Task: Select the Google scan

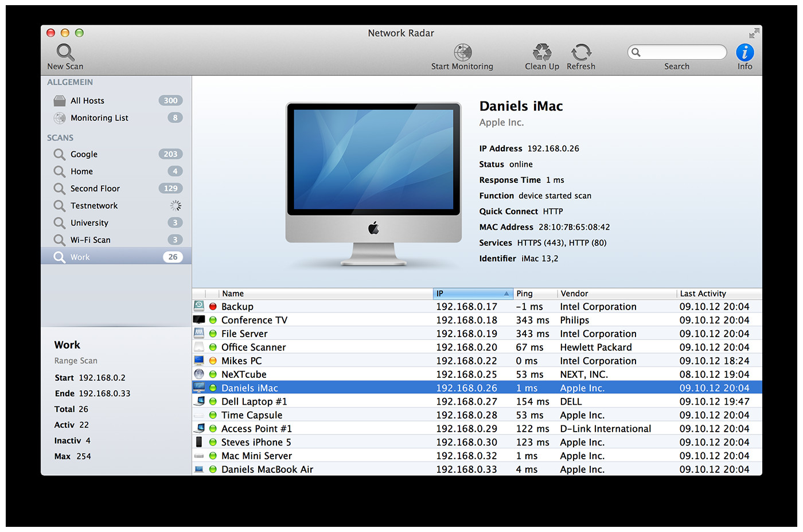Action: (x=116, y=154)
